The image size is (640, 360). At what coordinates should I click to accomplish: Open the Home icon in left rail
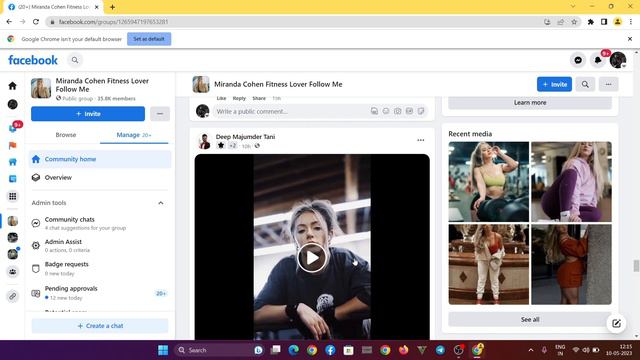13,86
